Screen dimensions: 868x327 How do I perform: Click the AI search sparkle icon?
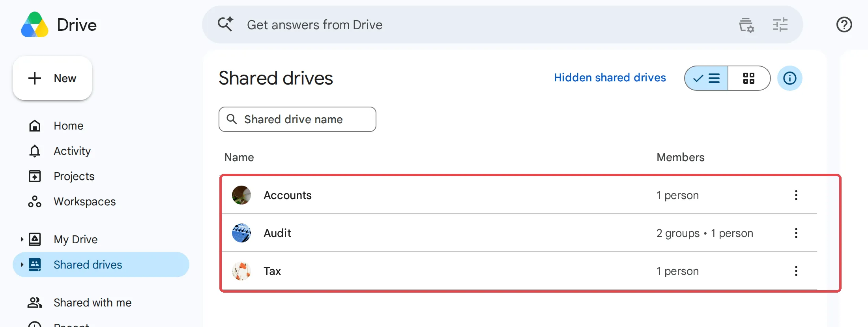(226, 24)
